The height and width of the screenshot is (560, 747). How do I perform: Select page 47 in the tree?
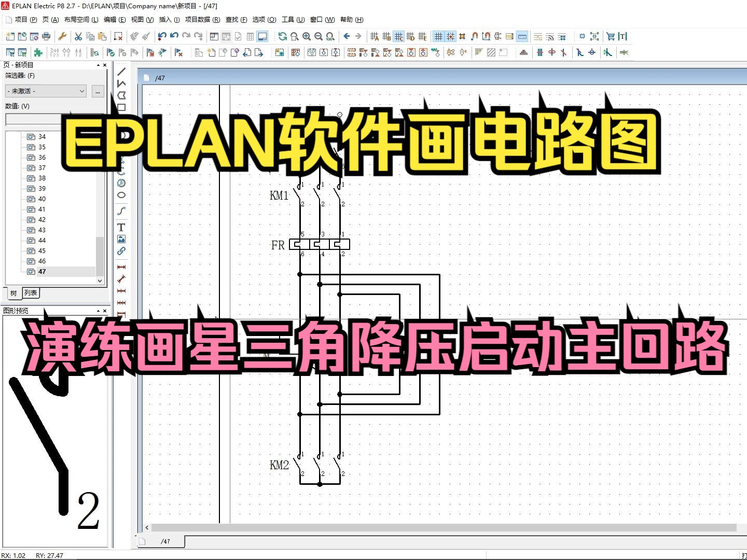[x=42, y=272]
